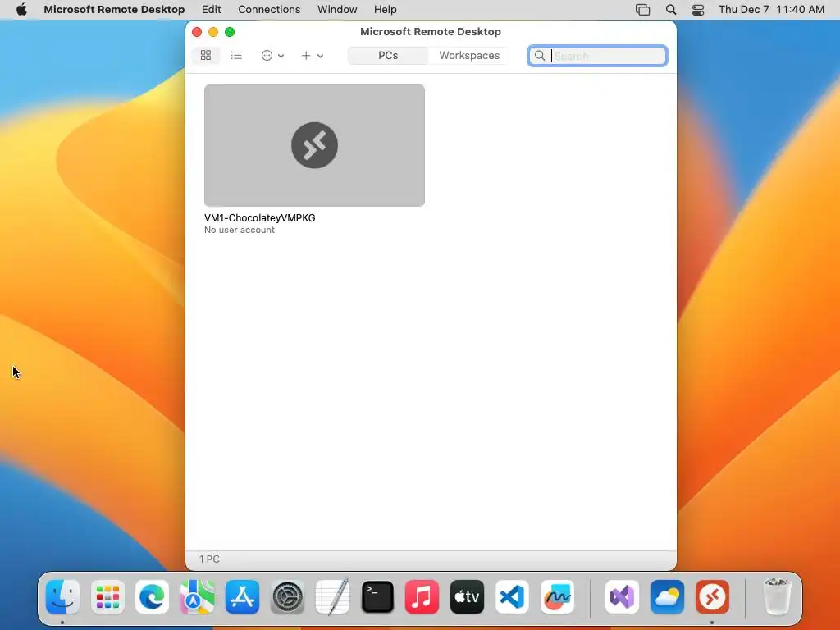This screenshot has height=630, width=840.
Task: Open Stage Manager icon in menu bar
Action: pos(642,10)
